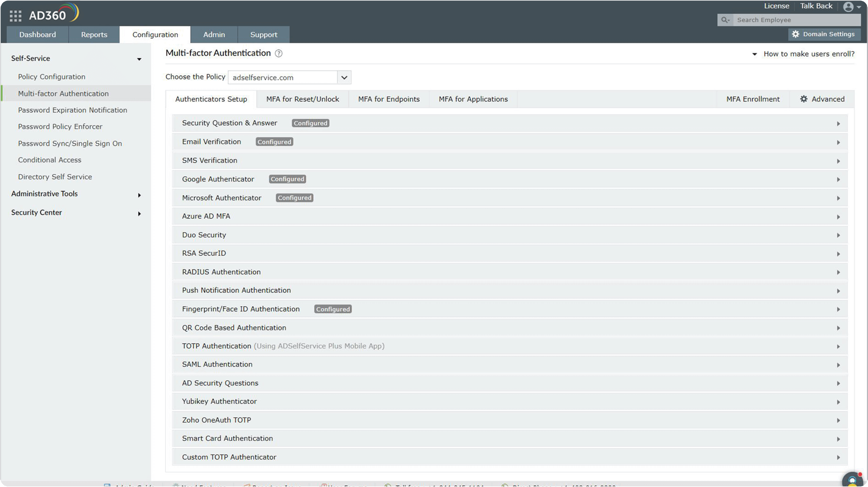This screenshot has width=868, height=487.
Task: Open the apps grid icon beside AD360 logo
Action: click(x=15, y=15)
